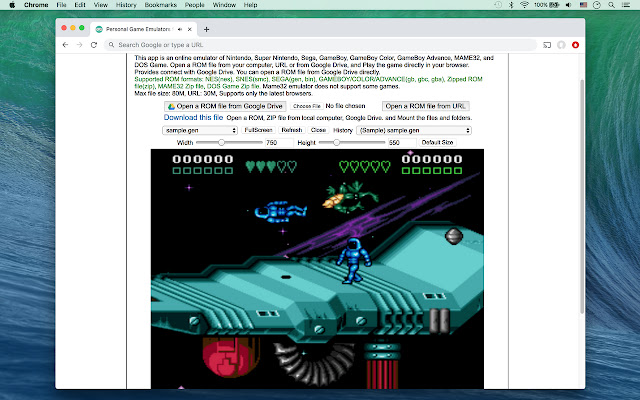640x400 pixels.
Task: Open the Chrome profile avatar icon
Action: coord(561,45)
